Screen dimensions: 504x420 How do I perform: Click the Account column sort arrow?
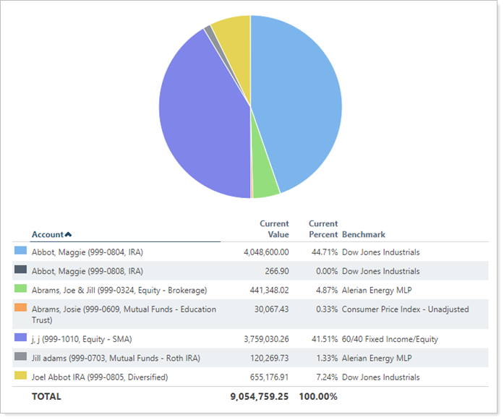pos(69,234)
